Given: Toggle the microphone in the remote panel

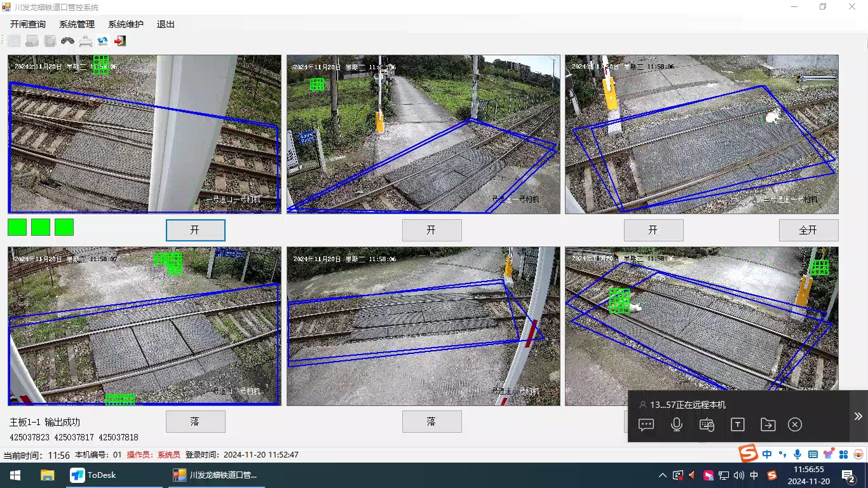Looking at the screenshot, I should point(677,425).
